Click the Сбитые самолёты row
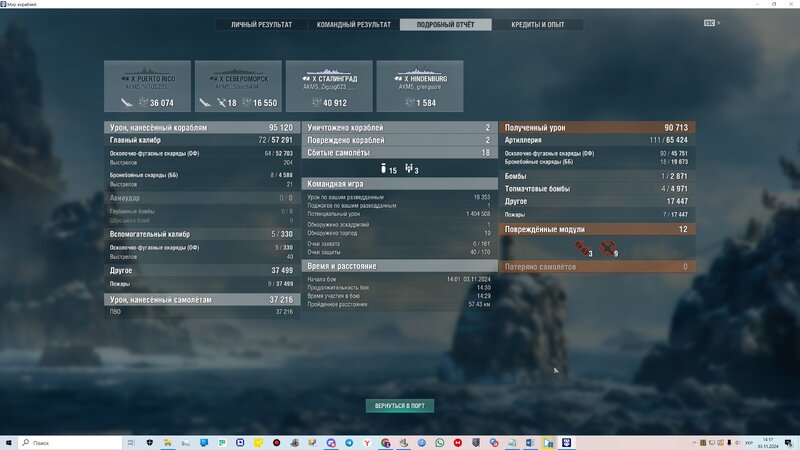 (x=399, y=153)
